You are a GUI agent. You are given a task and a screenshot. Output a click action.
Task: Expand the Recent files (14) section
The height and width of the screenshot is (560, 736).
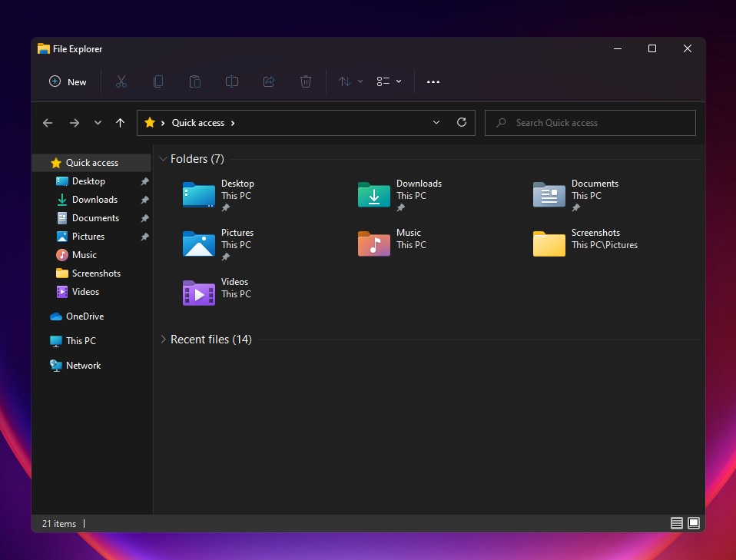pyautogui.click(x=162, y=339)
